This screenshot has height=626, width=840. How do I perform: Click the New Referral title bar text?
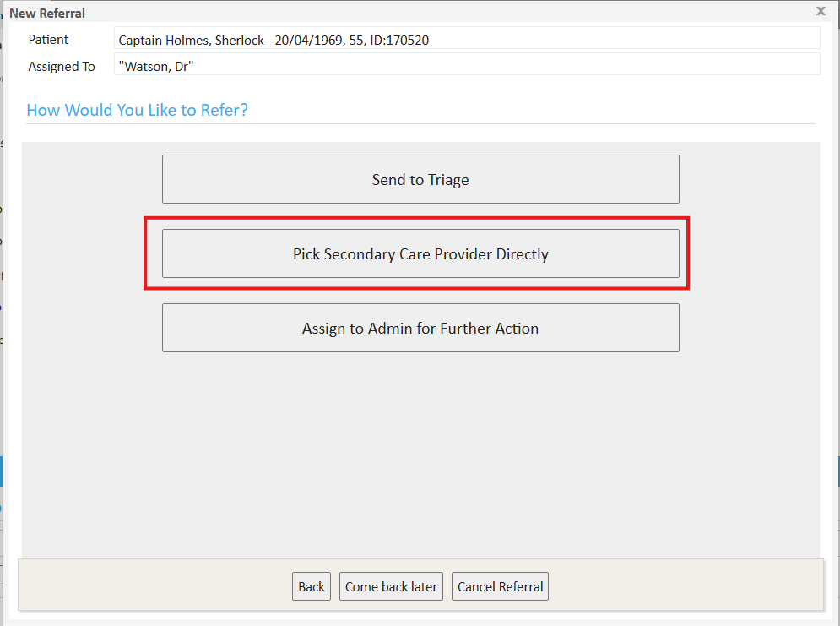[x=47, y=13]
